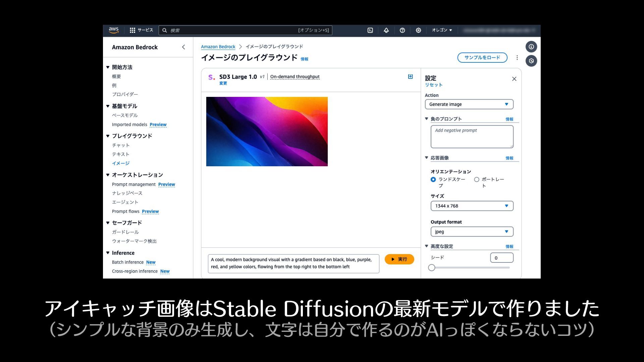Click the サンプルをロード button

click(482, 58)
